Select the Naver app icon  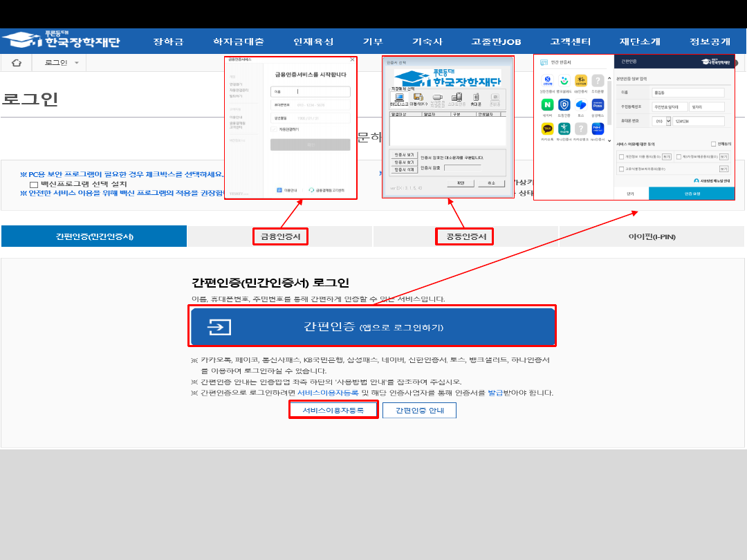tap(547, 105)
